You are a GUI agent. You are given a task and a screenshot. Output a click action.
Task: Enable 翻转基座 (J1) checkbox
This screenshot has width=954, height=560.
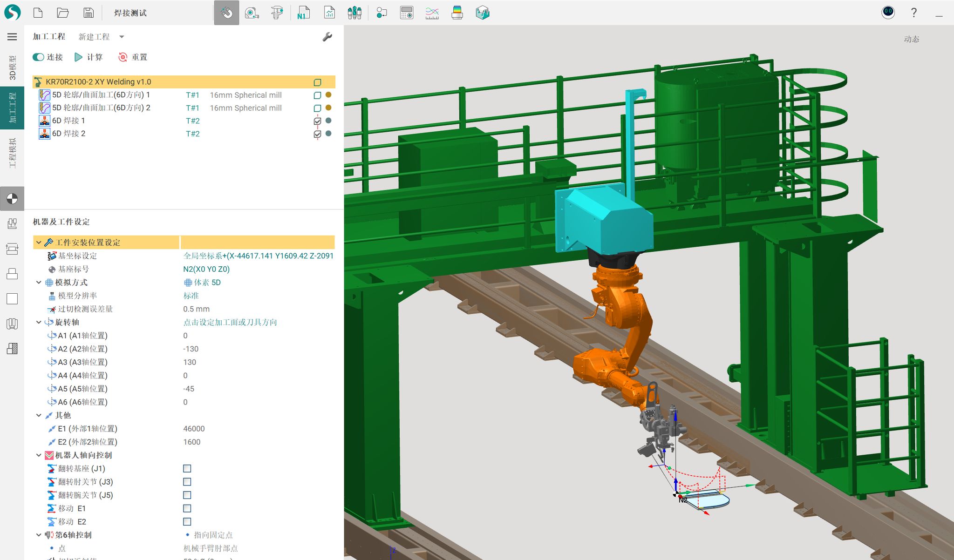click(187, 468)
